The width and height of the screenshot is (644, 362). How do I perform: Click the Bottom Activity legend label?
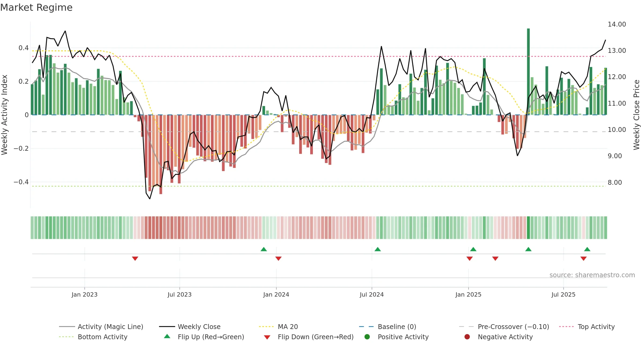coord(103,337)
